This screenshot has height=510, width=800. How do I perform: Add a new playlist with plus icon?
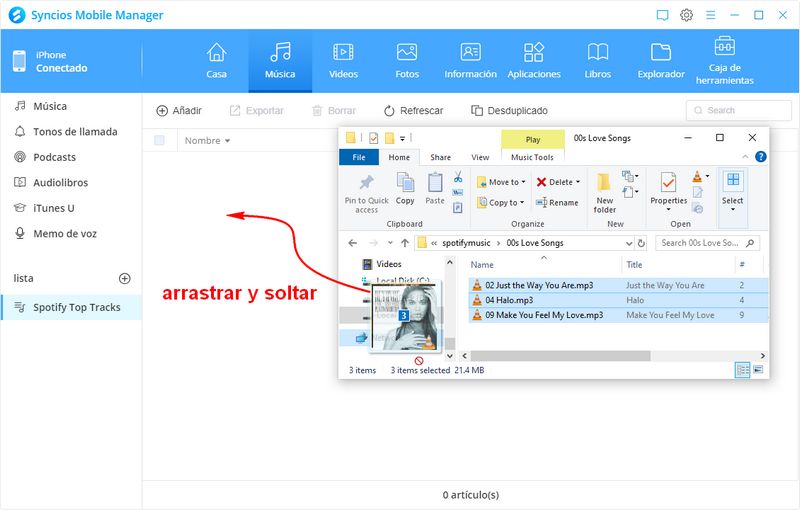point(125,278)
